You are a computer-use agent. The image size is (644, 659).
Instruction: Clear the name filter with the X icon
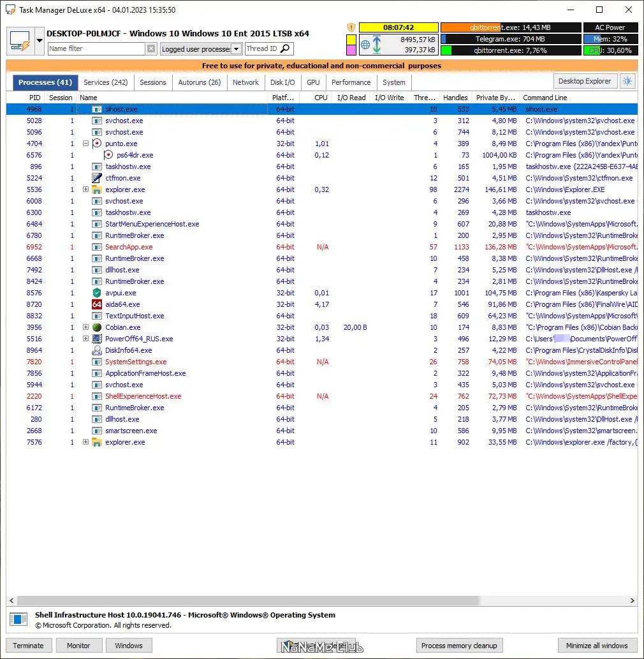pos(151,48)
